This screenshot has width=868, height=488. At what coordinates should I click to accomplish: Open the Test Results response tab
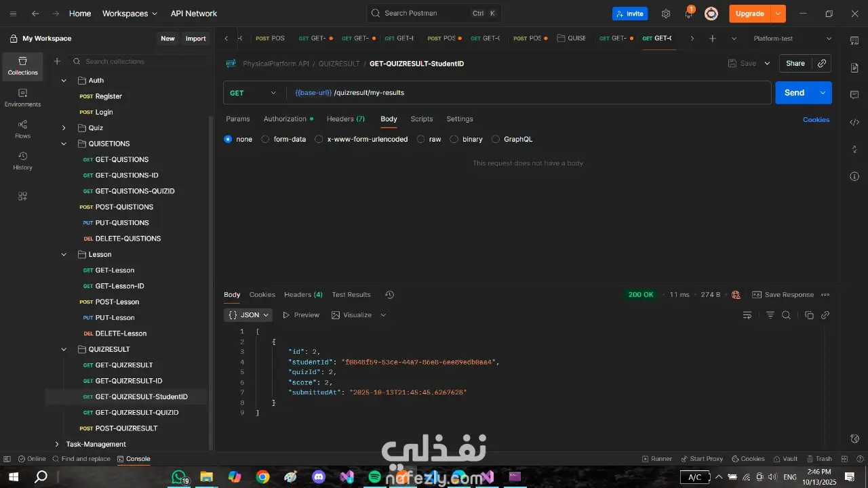(x=351, y=295)
